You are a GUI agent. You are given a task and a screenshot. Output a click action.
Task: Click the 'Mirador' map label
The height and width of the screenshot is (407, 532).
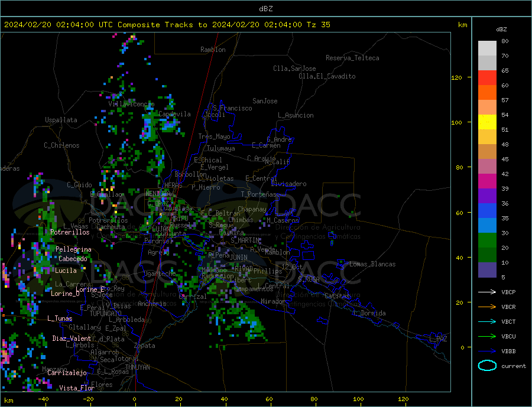[273, 301]
